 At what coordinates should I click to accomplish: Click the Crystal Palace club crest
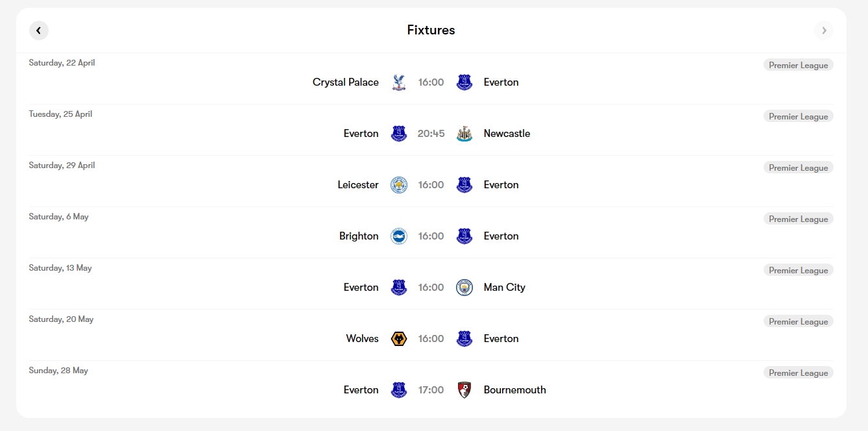399,82
